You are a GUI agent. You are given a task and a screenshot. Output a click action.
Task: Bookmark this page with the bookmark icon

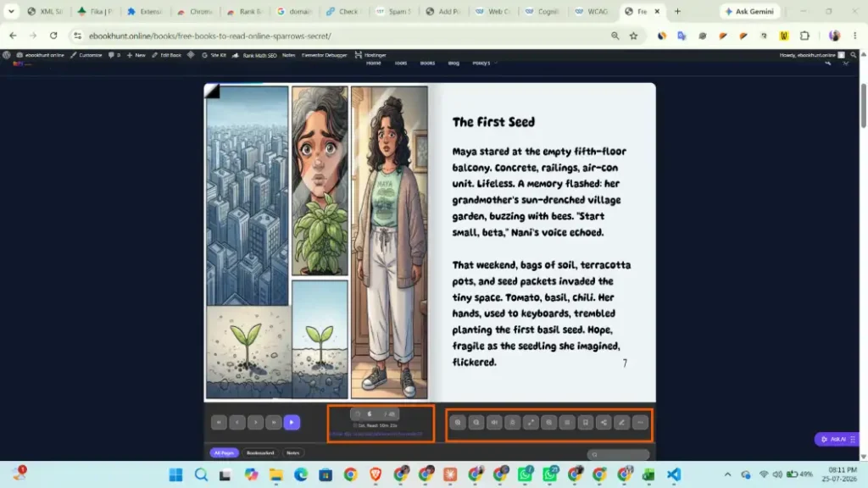586,422
